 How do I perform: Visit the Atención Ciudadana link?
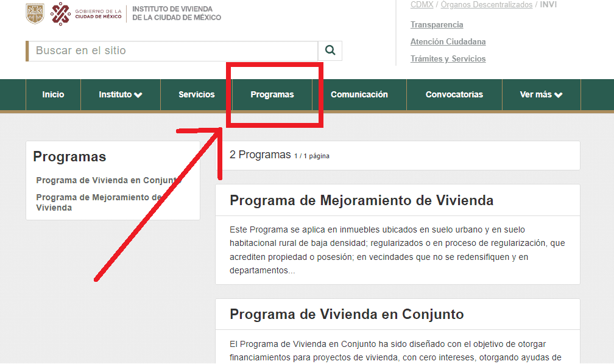(x=448, y=42)
